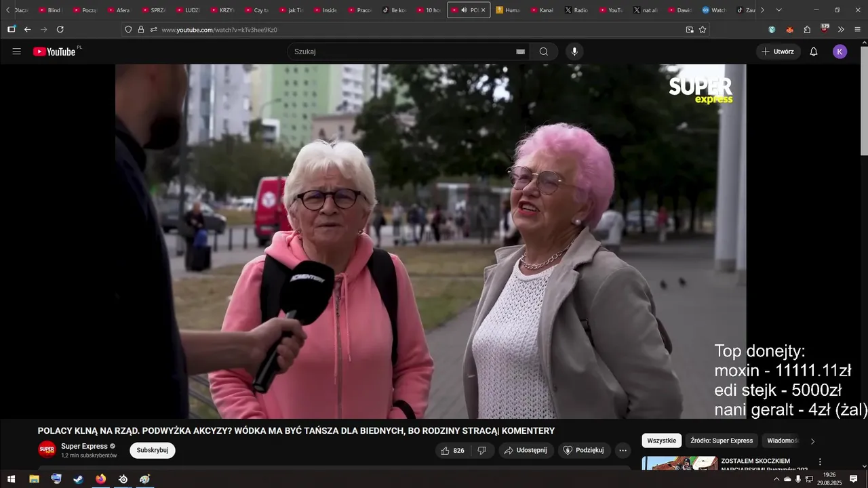Mute the playing tab speaker icon
Viewport: 868px width, 488px height.
coord(464,10)
